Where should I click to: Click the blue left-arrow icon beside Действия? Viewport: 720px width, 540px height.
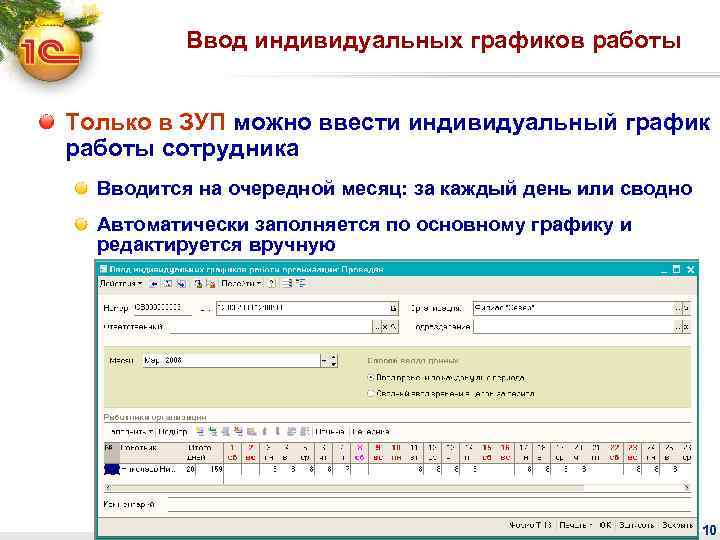pyautogui.click(x=154, y=284)
